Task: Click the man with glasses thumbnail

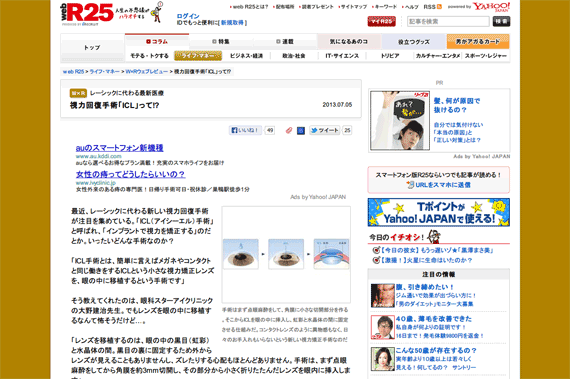Action: (382, 327)
